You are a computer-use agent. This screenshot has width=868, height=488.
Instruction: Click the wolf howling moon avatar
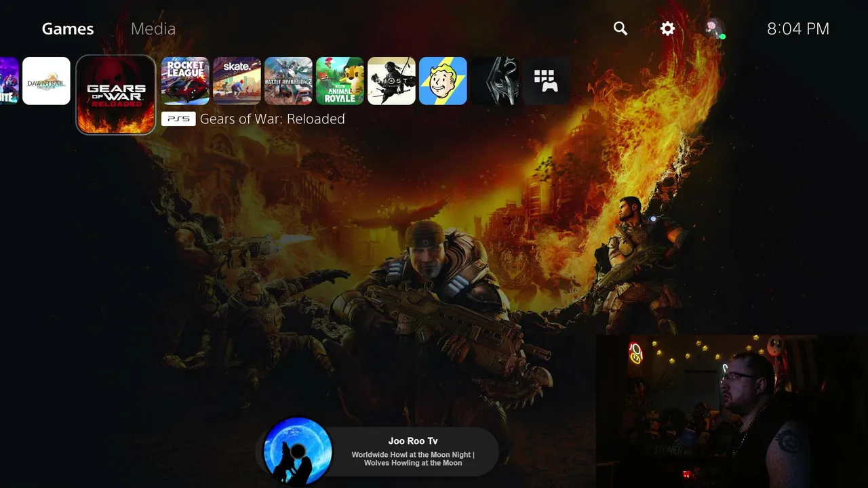click(298, 451)
